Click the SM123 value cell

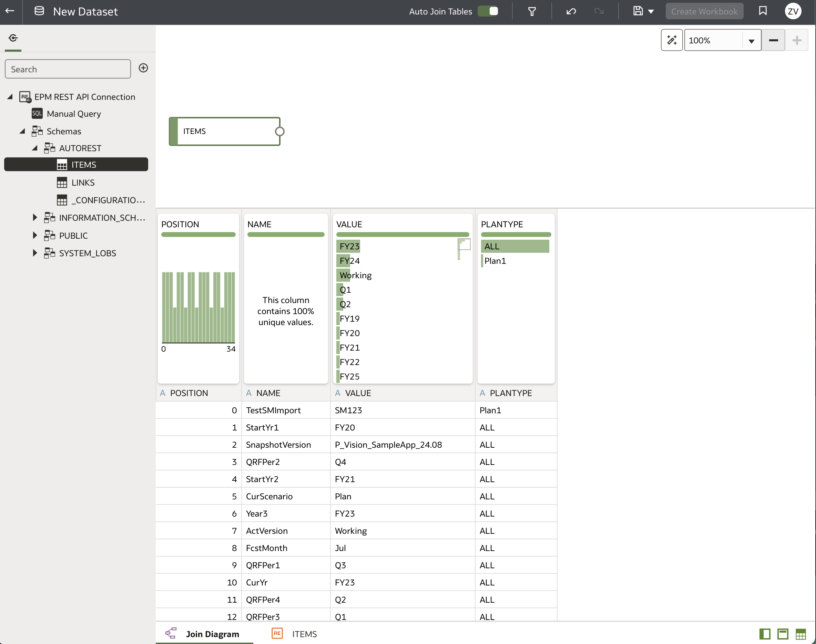402,410
